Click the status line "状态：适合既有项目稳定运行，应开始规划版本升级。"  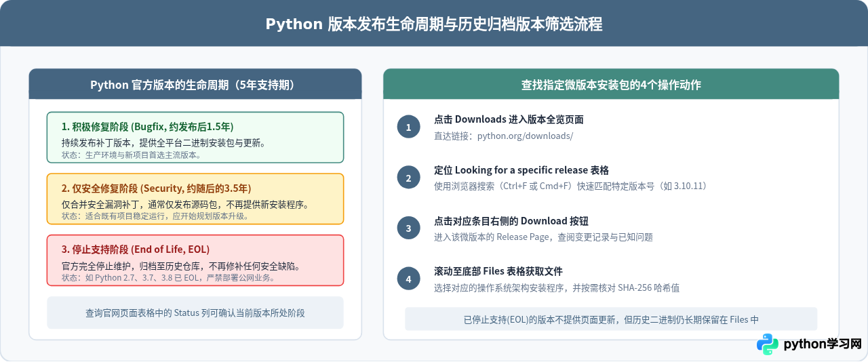[x=155, y=216]
